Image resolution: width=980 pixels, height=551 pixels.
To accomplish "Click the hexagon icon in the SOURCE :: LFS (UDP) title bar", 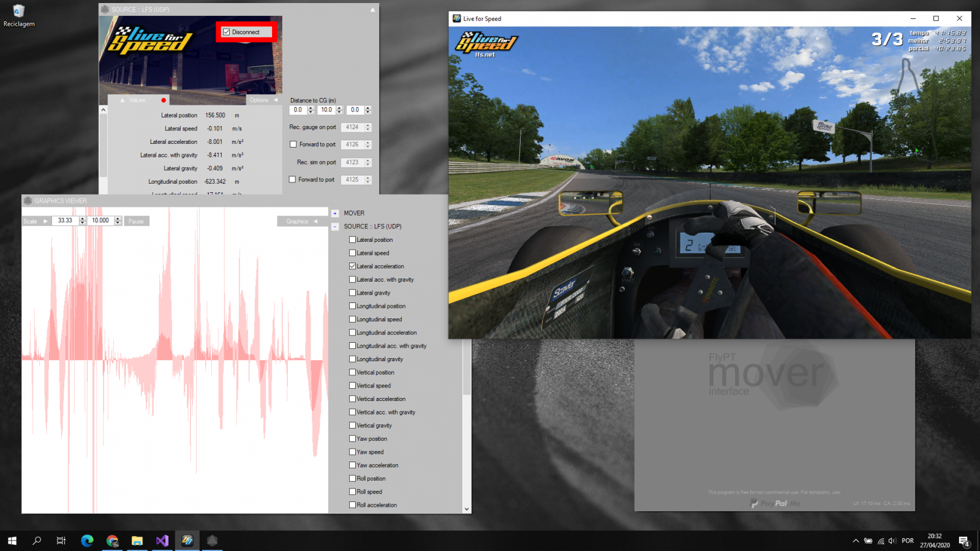I will pos(105,9).
